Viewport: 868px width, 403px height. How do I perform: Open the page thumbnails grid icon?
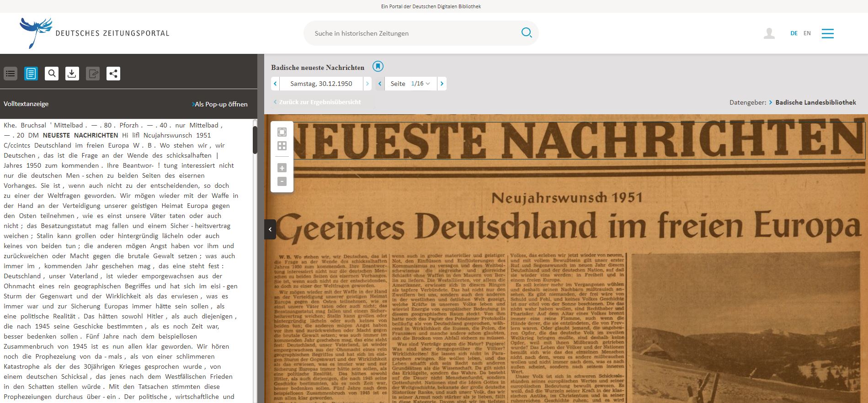click(x=282, y=146)
